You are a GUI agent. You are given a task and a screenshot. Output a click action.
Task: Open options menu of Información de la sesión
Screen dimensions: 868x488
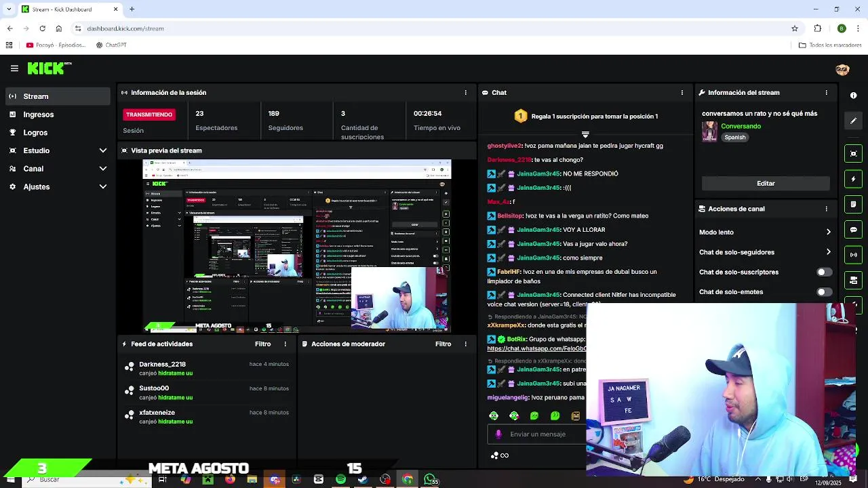click(465, 92)
